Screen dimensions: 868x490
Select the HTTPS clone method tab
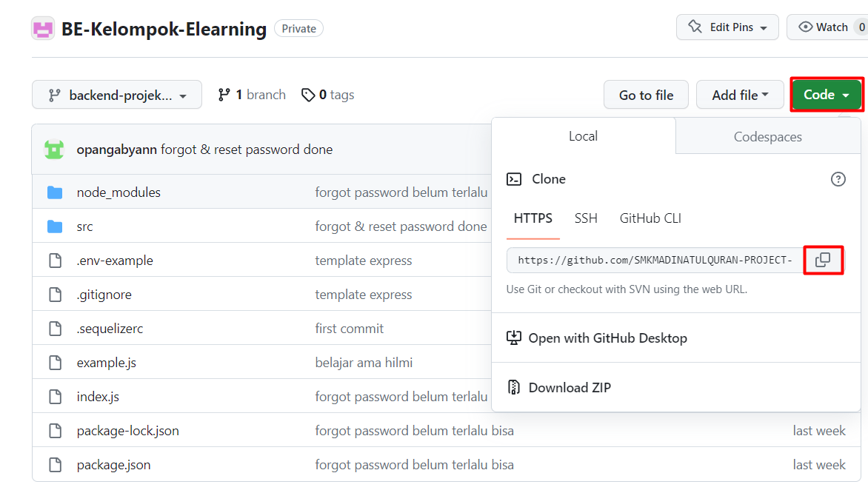[x=533, y=218]
